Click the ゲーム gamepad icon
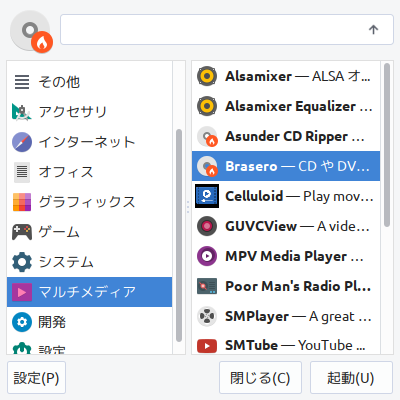Screen dimensions: 400x400 [22, 232]
